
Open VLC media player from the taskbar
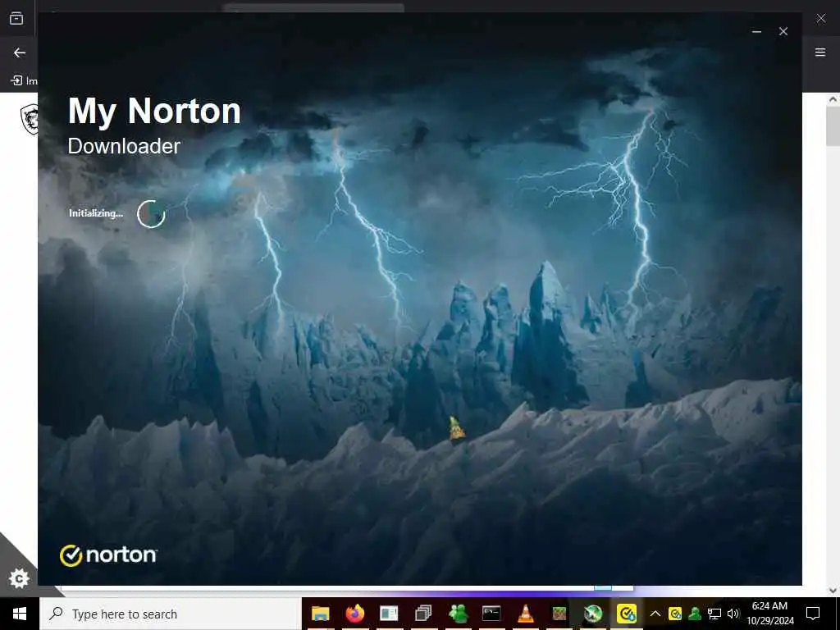click(x=526, y=614)
